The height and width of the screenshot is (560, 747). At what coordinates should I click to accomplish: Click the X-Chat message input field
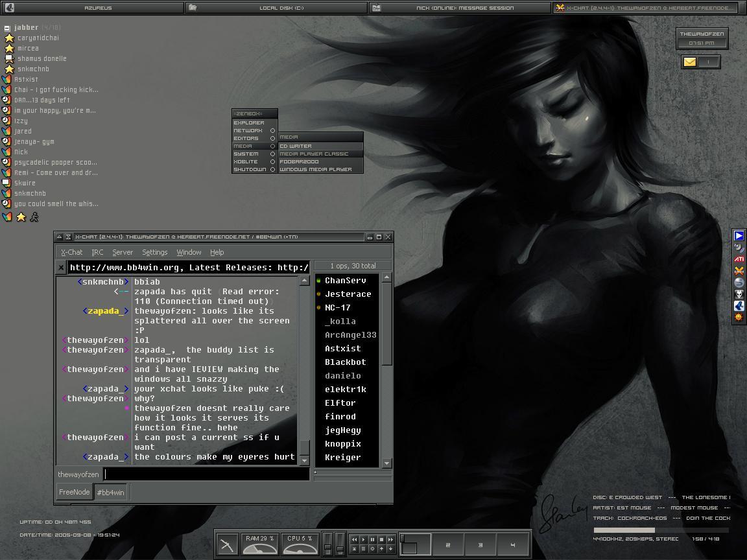206,474
